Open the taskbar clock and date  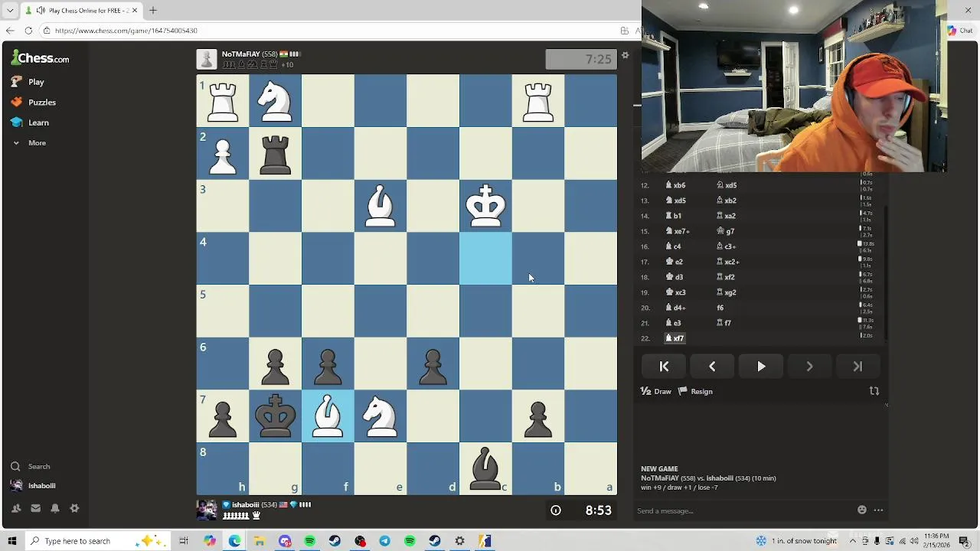pos(936,541)
